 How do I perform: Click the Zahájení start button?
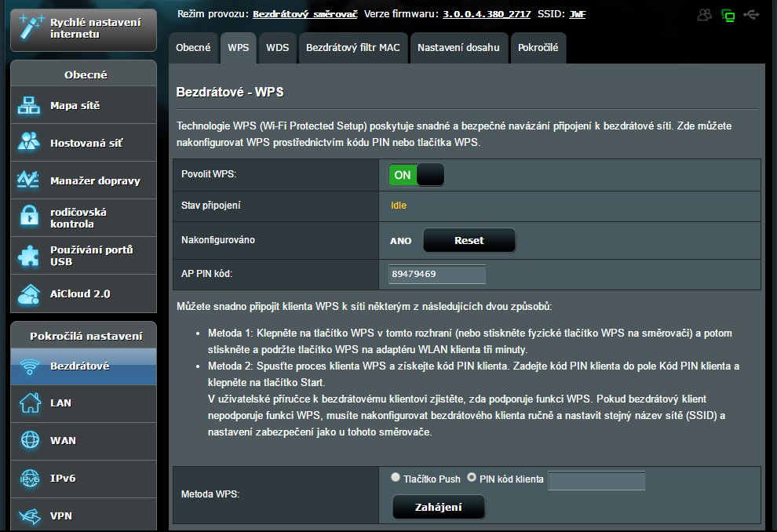pos(439,507)
